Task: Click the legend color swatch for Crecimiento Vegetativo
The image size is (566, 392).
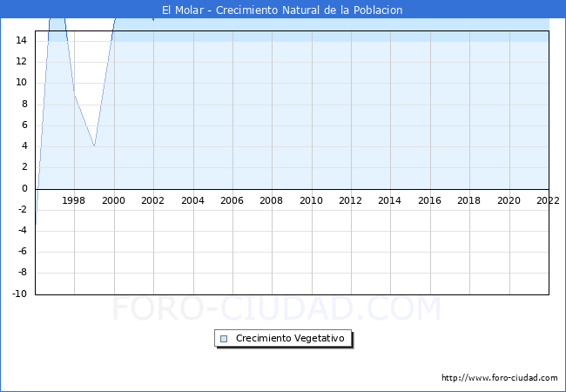Action: pos(224,339)
